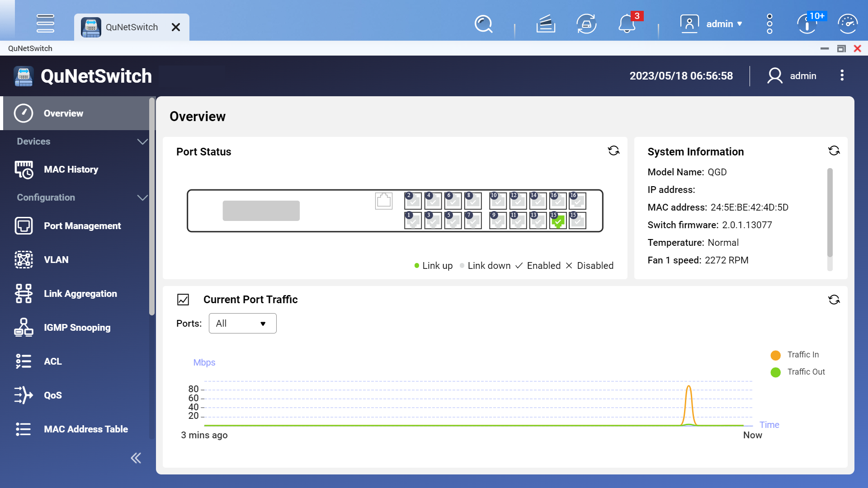Open the dashboard gauge icon
The height and width of the screenshot is (488, 868).
[848, 24]
